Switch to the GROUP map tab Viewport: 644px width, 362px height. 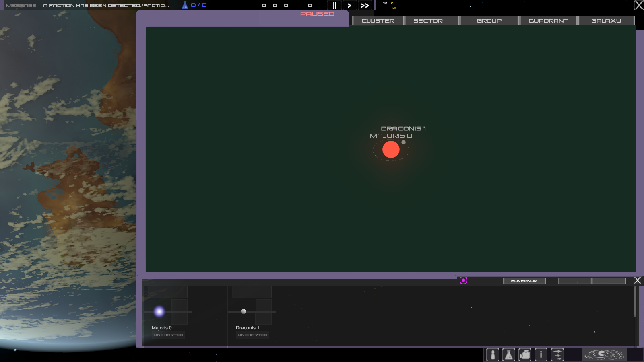tap(489, 21)
